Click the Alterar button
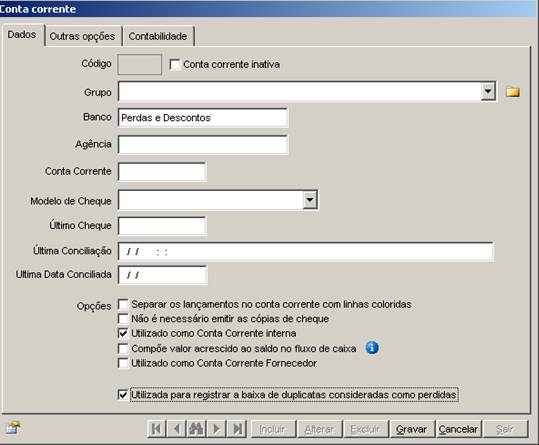Image resolution: width=539 pixels, height=445 pixels. tap(319, 429)
